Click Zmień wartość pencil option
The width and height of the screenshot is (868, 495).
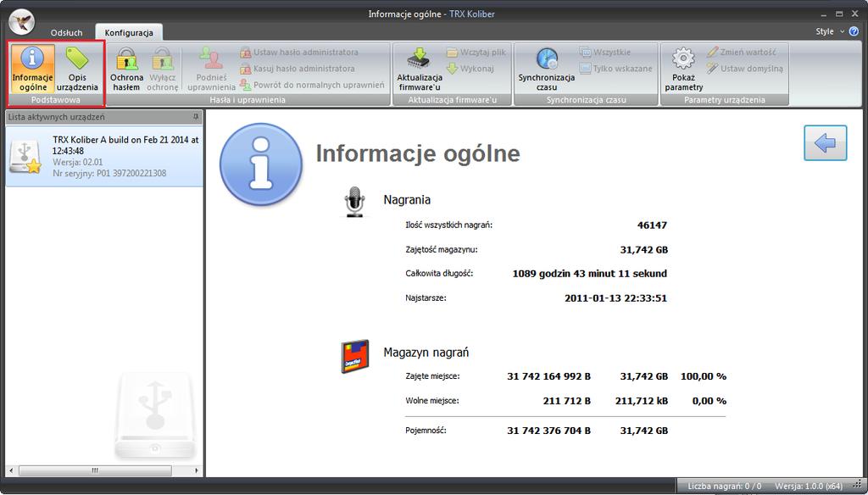pyautogui.click(x=742, y=52)
